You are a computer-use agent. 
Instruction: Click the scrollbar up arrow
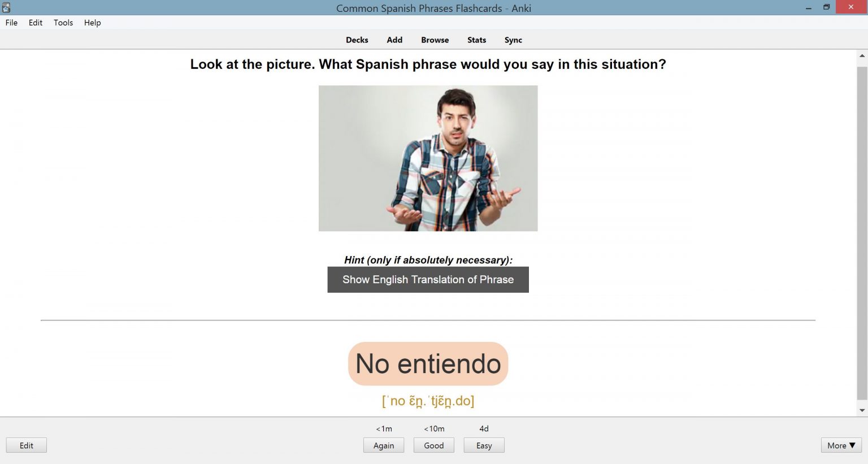pyautogui.click(x=862, y=55)
